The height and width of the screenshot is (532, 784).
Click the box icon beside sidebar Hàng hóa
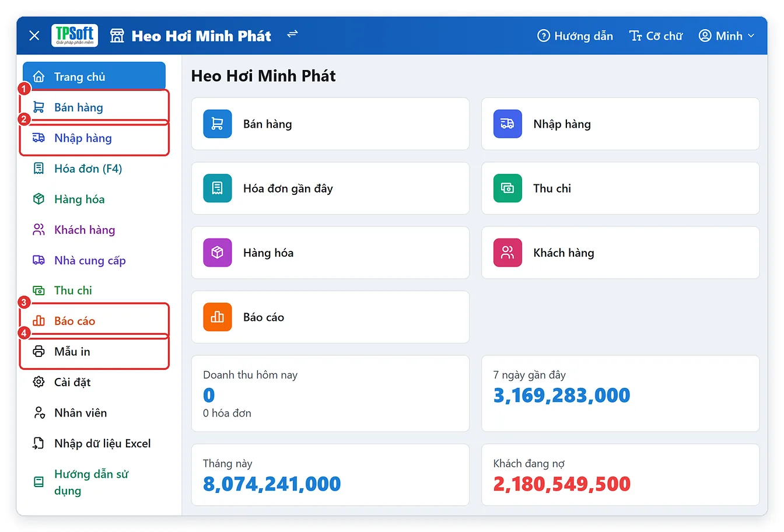tap(38, 199)
